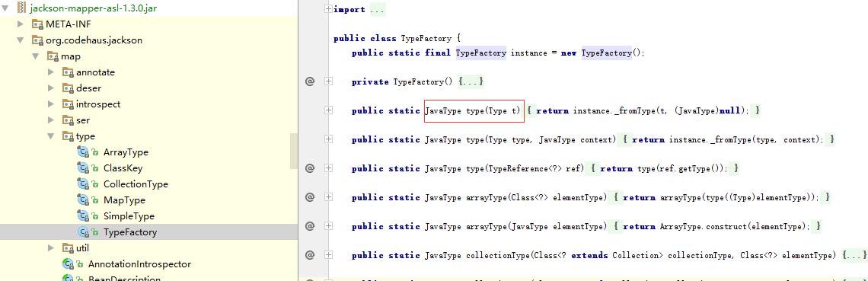Select the META-INF folder label
The height and width of the screenshot is (281, 868).
(69, 24)
